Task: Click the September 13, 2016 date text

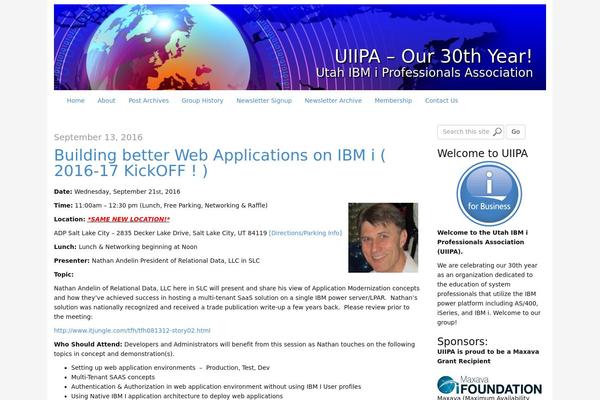Action: coord(98,137)
